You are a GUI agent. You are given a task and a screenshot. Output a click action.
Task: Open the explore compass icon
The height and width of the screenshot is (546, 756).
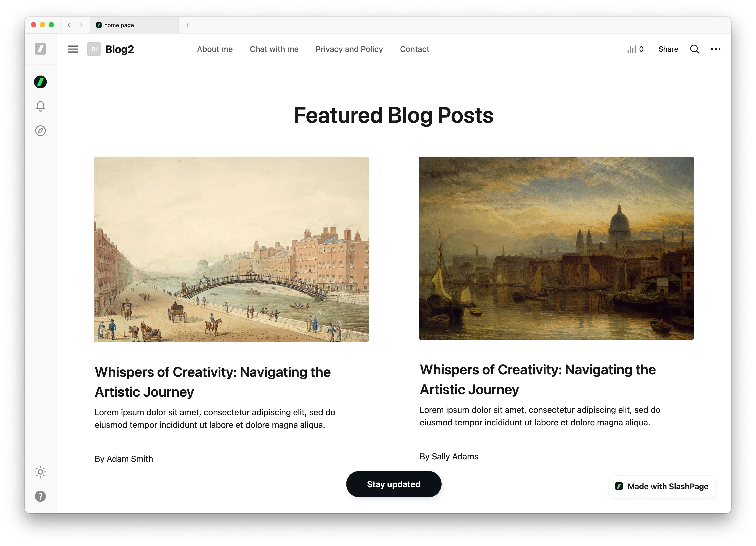click(x=40, y=130)
